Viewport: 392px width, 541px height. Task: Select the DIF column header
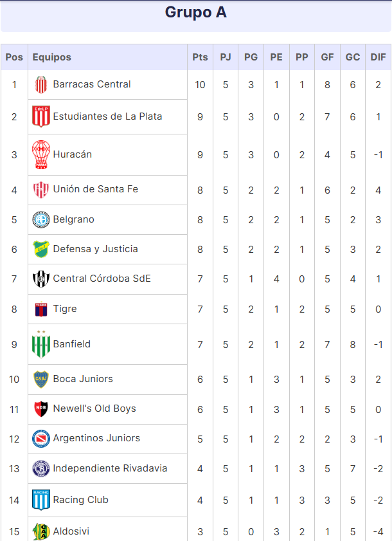(379, 57)
